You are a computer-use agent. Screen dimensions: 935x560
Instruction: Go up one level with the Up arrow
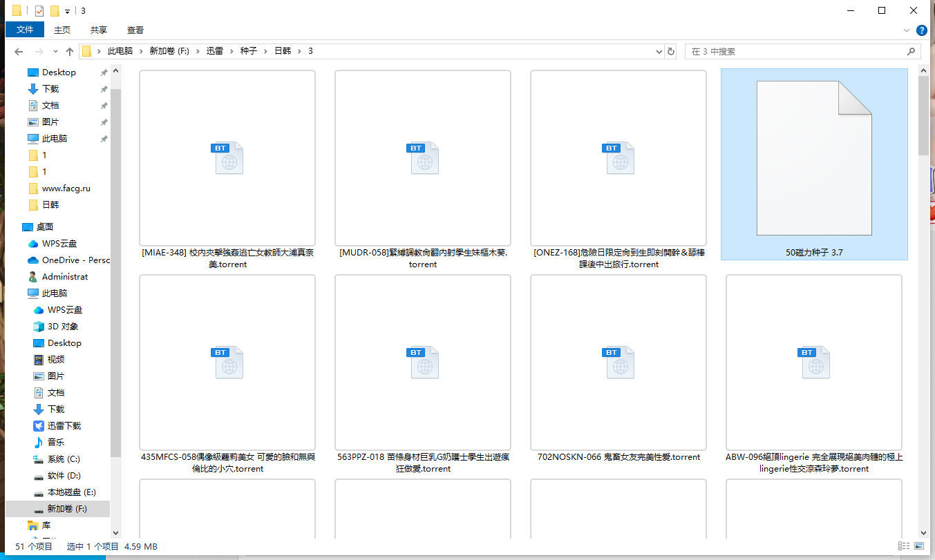pos(70,52)
